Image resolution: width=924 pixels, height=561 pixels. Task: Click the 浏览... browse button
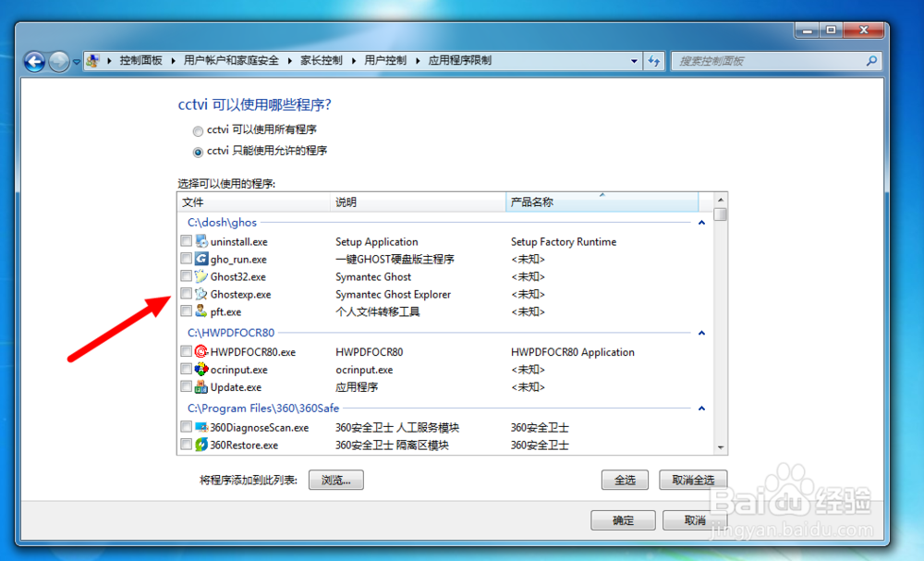point(336,481)
